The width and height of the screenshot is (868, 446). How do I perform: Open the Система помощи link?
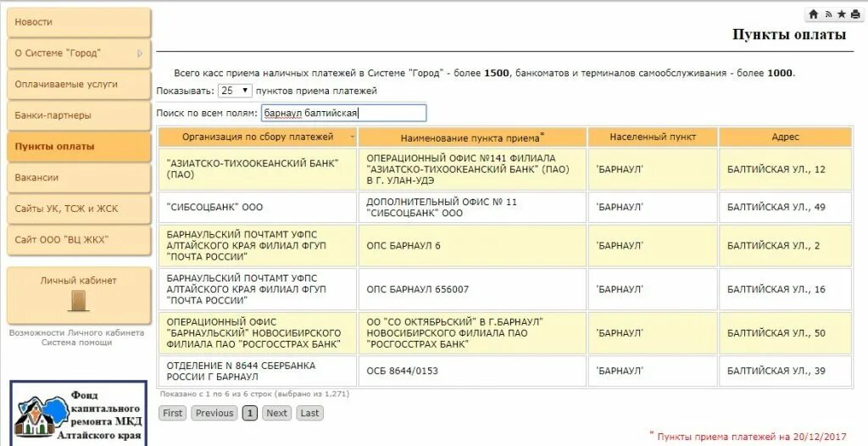(76, 343)
